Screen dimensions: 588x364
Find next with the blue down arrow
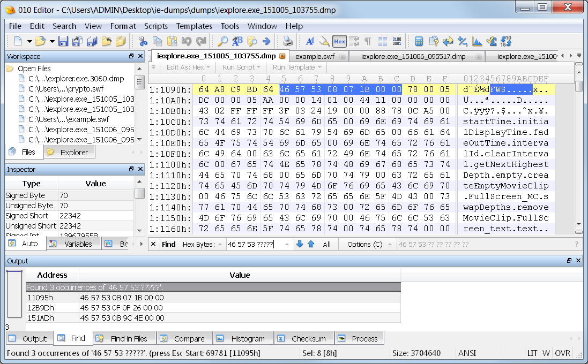299,244
